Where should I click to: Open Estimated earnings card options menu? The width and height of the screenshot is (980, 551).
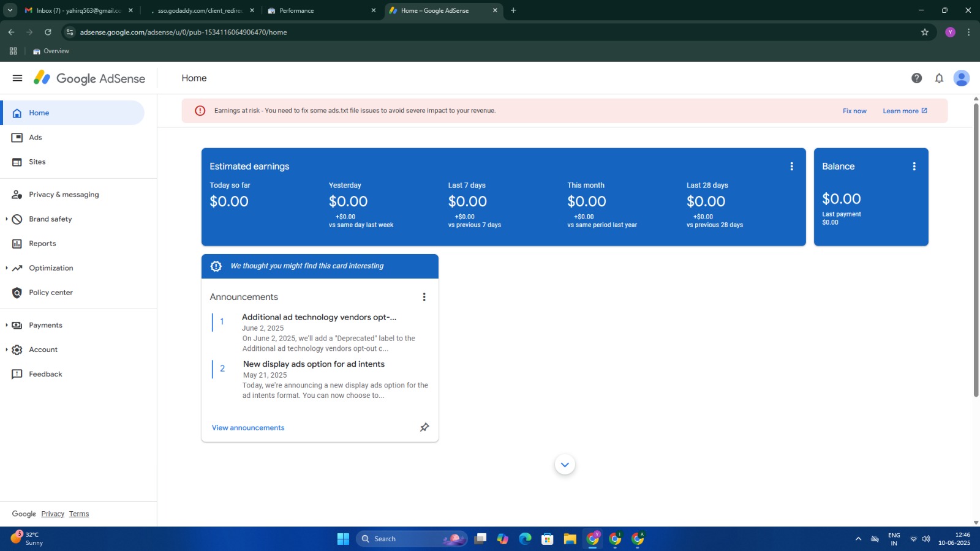pos(791,167)
